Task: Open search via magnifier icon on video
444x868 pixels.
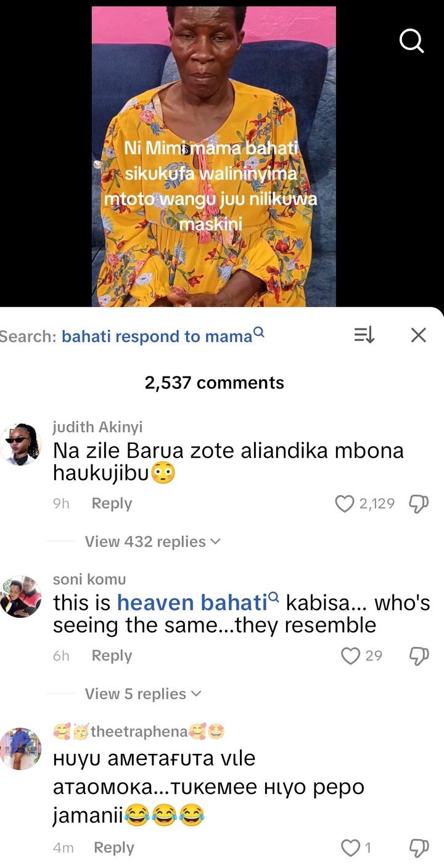Action: [411, 41]
